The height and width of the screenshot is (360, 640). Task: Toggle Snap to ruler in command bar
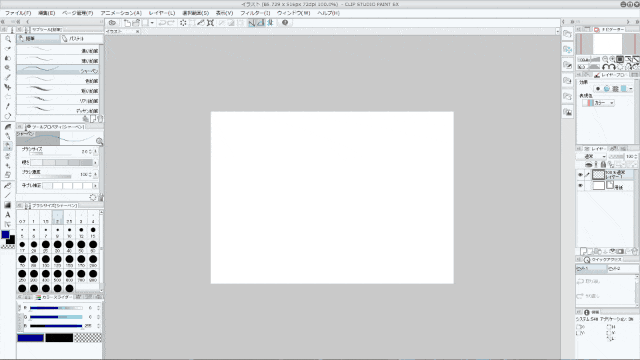tap(252, 23)
